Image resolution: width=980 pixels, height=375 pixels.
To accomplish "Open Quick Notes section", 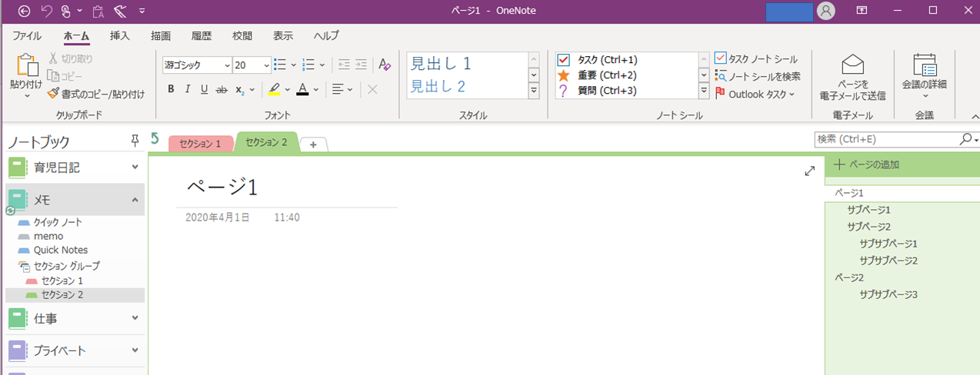I will [61, 250].
